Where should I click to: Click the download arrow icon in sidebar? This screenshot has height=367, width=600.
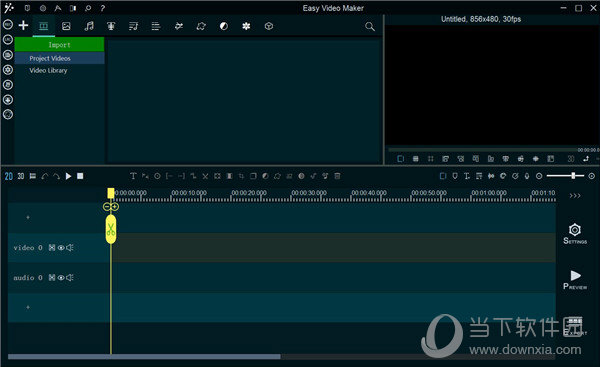point(8,99)
